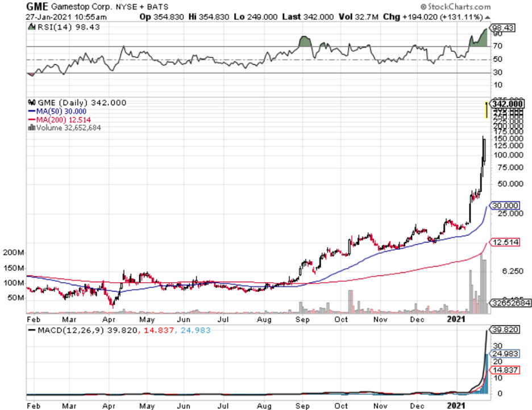Click the 10 level on RSI axis

pos(498,85)
